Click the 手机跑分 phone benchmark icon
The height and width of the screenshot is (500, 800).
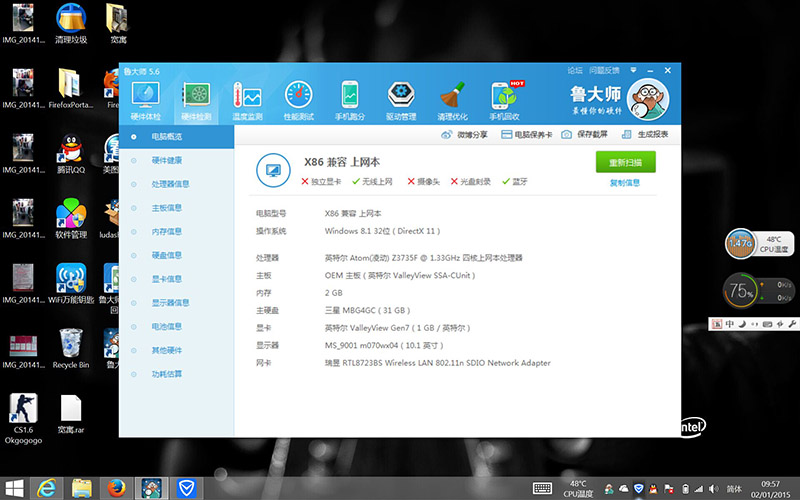[x=350, y=101]
